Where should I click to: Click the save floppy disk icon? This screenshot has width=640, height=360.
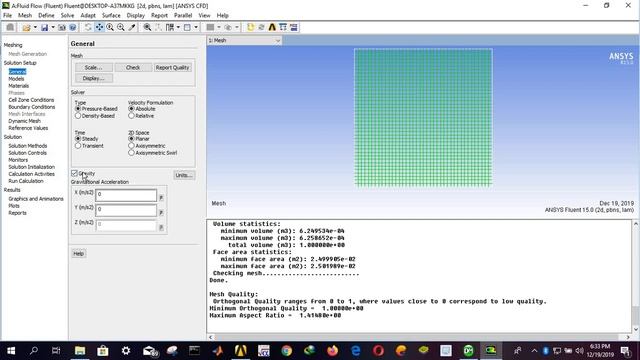point(44,27)
